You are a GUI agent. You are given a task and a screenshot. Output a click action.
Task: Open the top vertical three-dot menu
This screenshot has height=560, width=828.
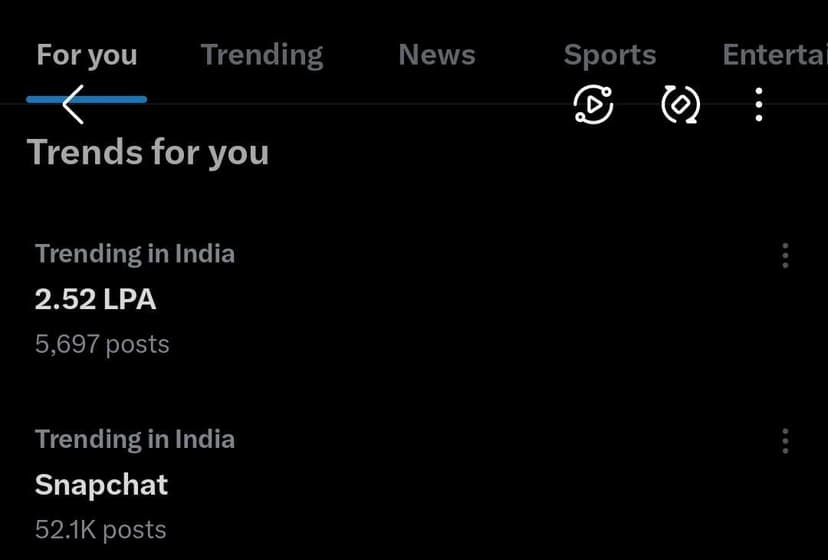759,104
